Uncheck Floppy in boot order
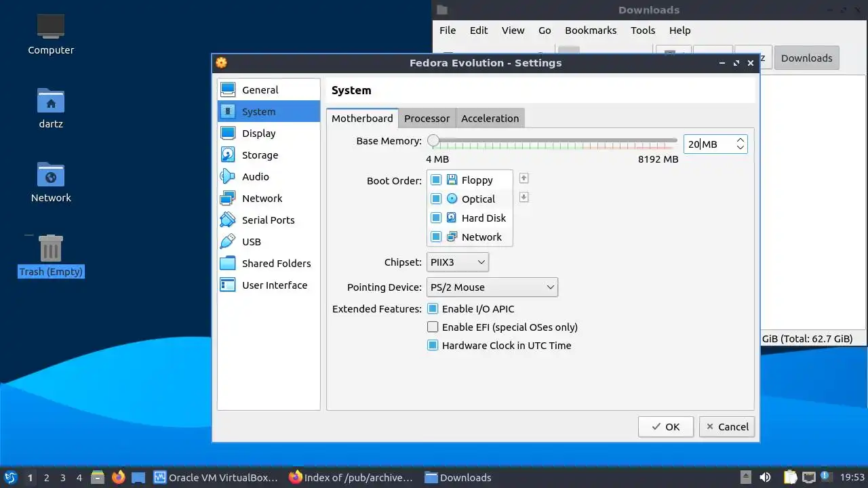Image resolution: width=868 pixels, height=488 pixels. 436,180
